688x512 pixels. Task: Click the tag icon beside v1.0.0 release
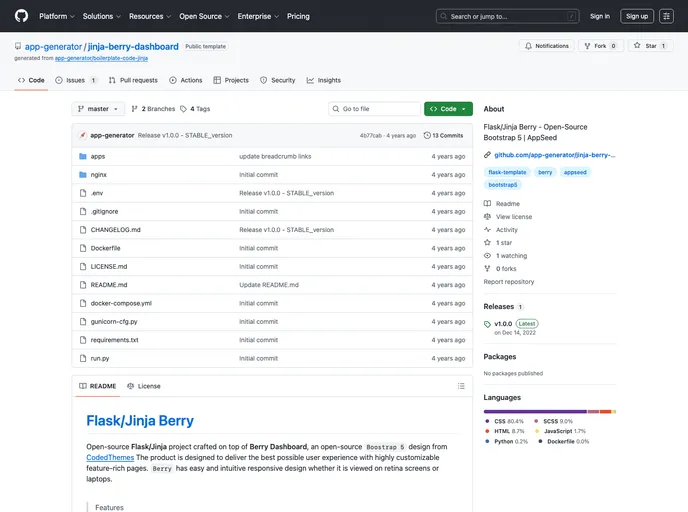[x=487, y=324]
